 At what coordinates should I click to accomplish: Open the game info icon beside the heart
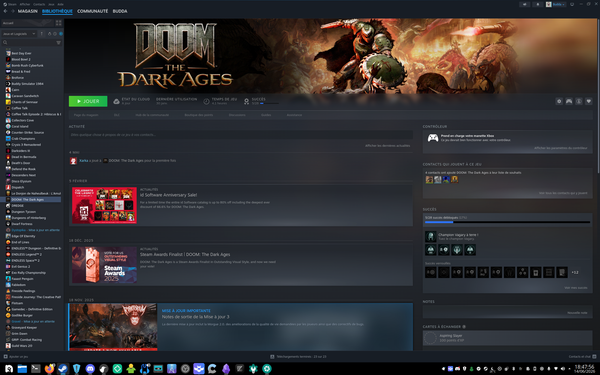pyautogui.click(x=579, y=101)
